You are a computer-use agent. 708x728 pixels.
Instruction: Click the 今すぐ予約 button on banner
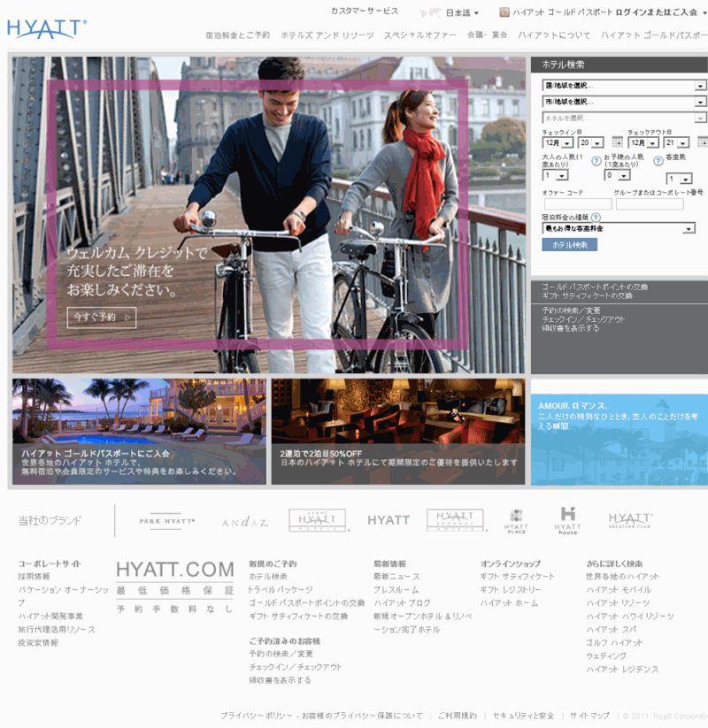(x=102, y=317)
